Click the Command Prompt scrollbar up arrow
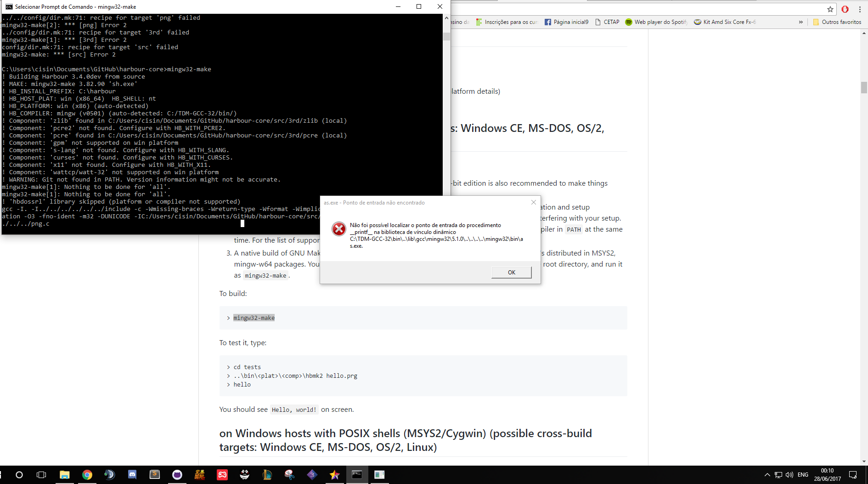Viewport: 868px width, 484px height. (x=446, y=18)
